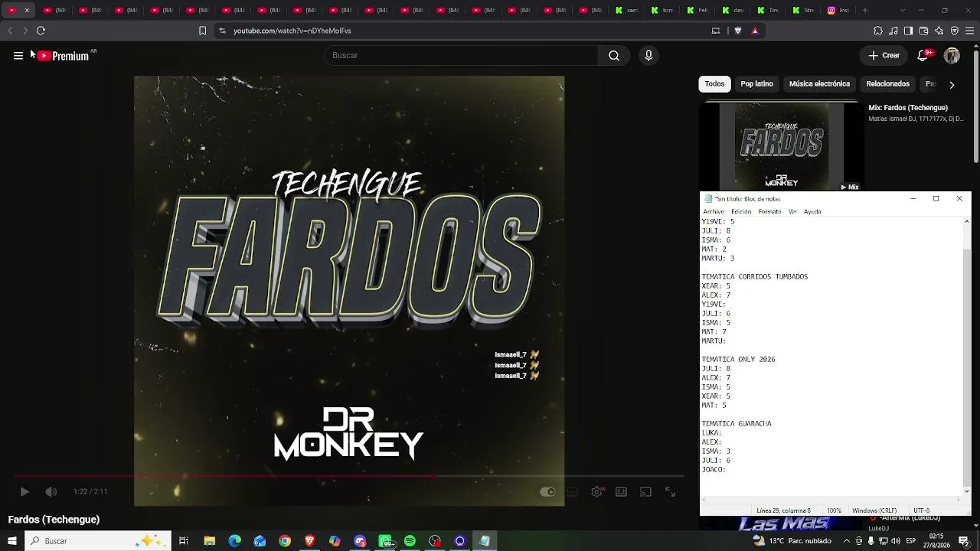Bookmark this page in address bar
Screen dimensions: 980x551
(202, 31)
